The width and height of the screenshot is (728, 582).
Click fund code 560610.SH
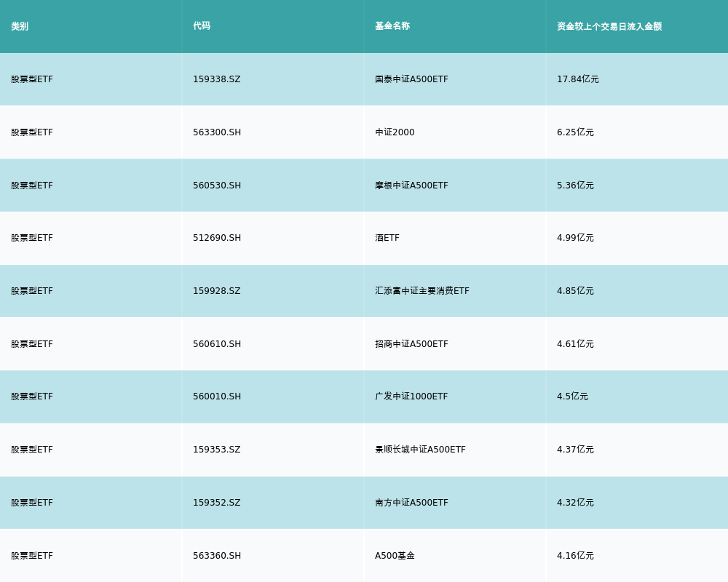pos(216,344)
